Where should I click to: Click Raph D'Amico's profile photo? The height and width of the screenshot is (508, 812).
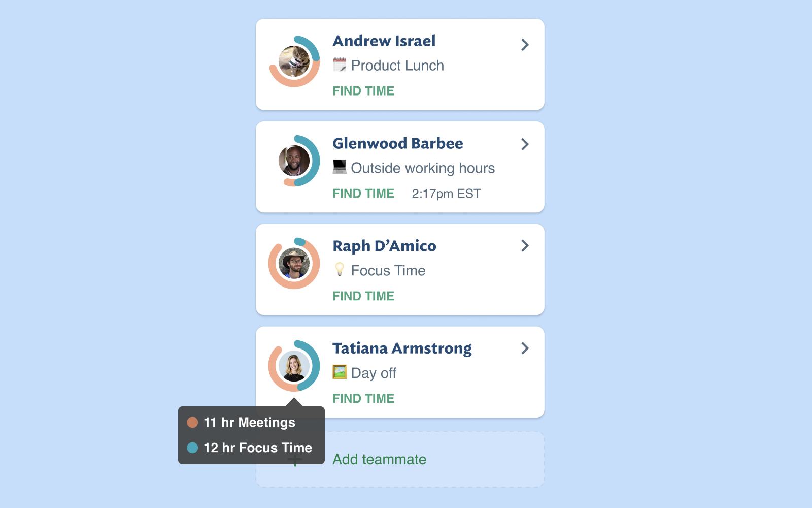(x=294, y=264)
